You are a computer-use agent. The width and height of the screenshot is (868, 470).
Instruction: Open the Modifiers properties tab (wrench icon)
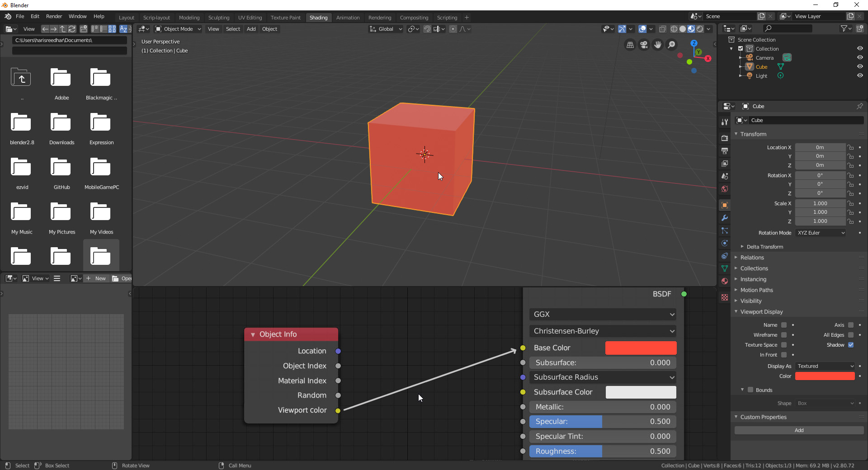(x=725, y=218)
